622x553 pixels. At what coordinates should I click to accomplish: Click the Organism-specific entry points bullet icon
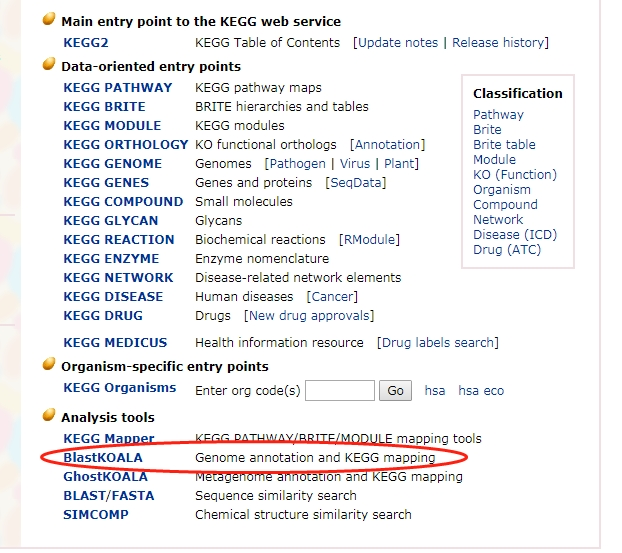(49, 365)
